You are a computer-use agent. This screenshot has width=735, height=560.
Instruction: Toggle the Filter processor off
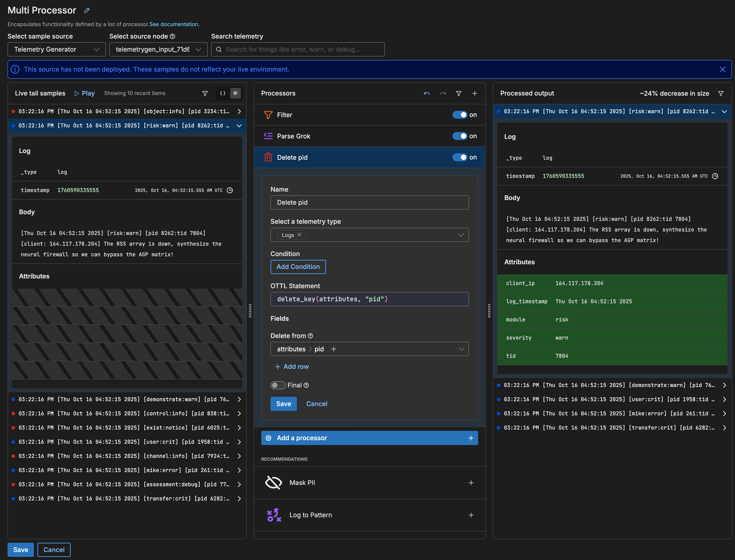click(460, 115)
